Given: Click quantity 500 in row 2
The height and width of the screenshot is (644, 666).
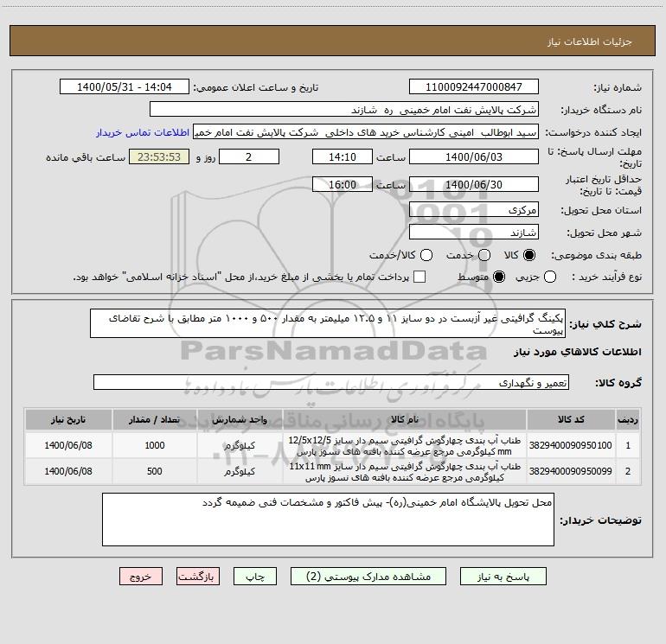Looking at the screenshot, I should coord(155,472).
